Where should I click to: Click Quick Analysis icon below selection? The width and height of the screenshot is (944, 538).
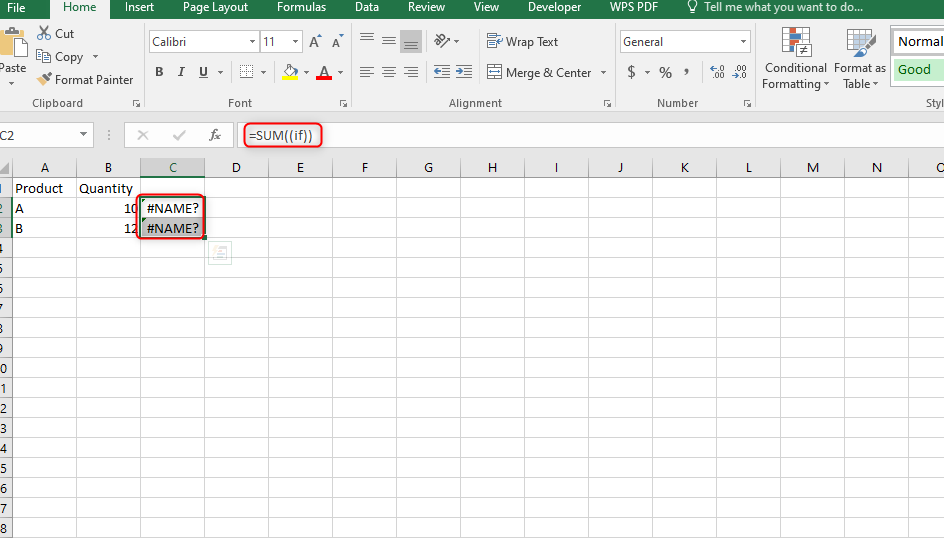pyautogui.click(x=220, y=253)
